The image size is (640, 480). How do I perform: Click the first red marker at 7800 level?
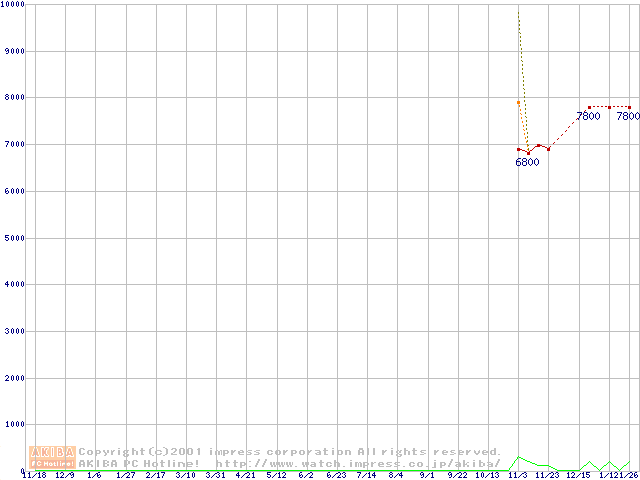(x=589, y=107)
